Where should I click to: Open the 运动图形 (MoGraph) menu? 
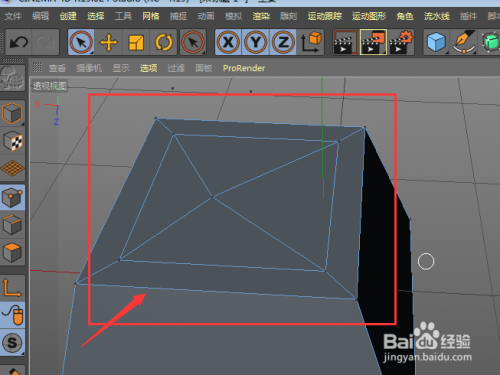(x=369, y=16)
